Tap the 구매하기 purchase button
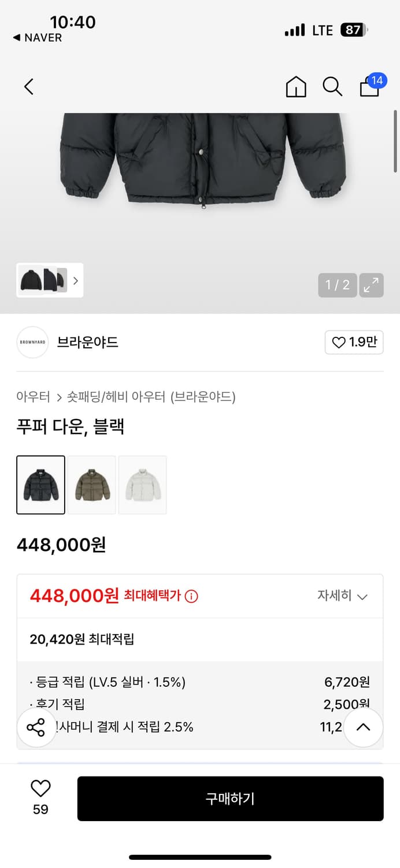Image resolution: width=400 pixels, height=868 pixels. pos(231,799)
